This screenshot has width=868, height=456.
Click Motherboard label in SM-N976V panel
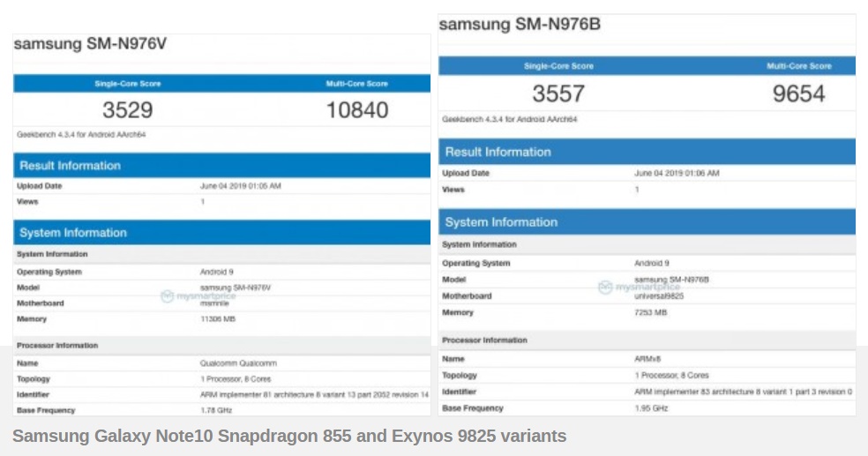pos(41,303)
